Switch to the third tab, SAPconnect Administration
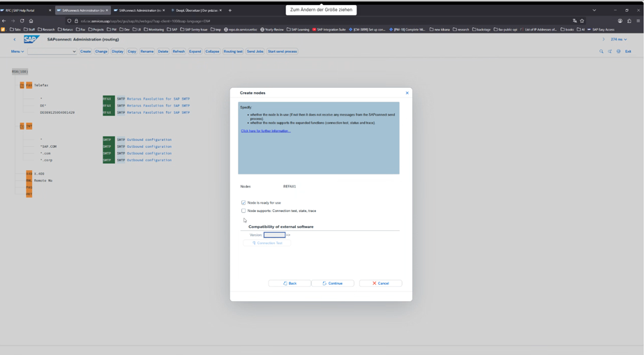 click(x=140, y=10)
